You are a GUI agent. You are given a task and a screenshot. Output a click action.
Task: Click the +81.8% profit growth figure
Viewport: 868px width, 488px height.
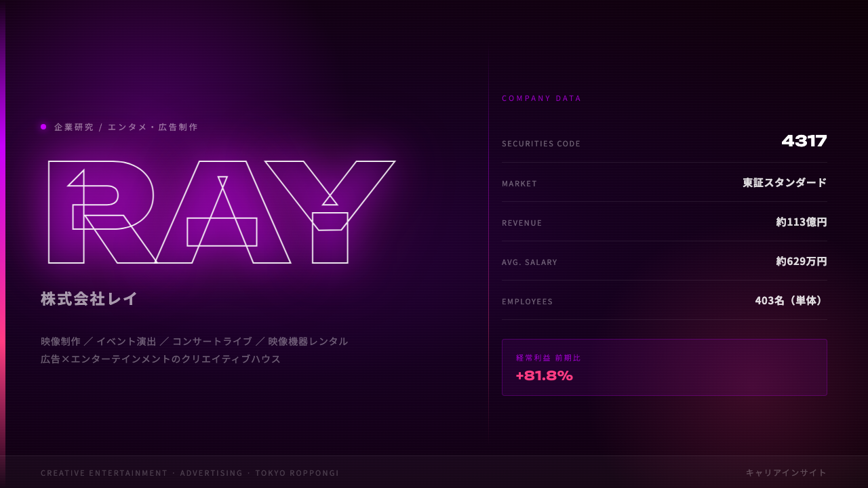point(544,375)
